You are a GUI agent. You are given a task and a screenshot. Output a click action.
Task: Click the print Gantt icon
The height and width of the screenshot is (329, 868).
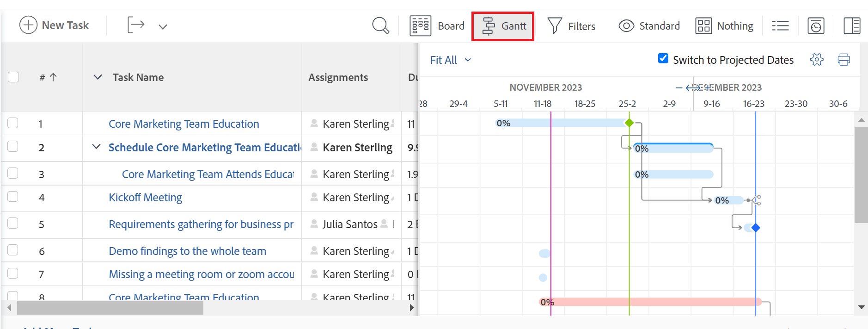(844, 60)
